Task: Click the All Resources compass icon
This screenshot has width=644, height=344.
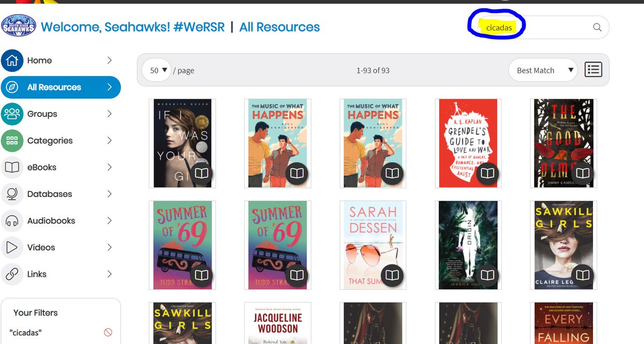Action: click(x=12, y=87)
